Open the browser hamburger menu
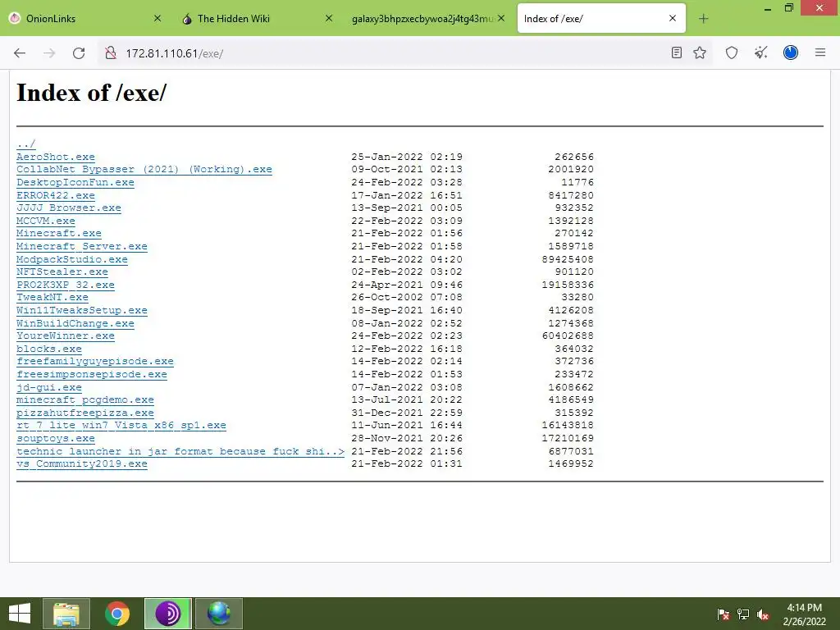Viewport: 840px width, 630px height. 820,52
